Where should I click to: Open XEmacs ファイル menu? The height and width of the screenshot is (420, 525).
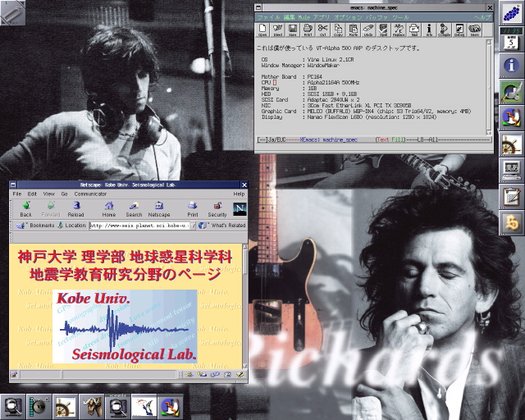(268, 17)
